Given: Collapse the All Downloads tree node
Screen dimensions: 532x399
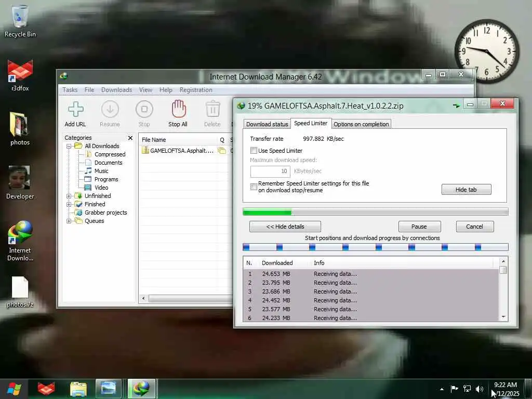Looking at the screenshot, I should tap(69, 146).
